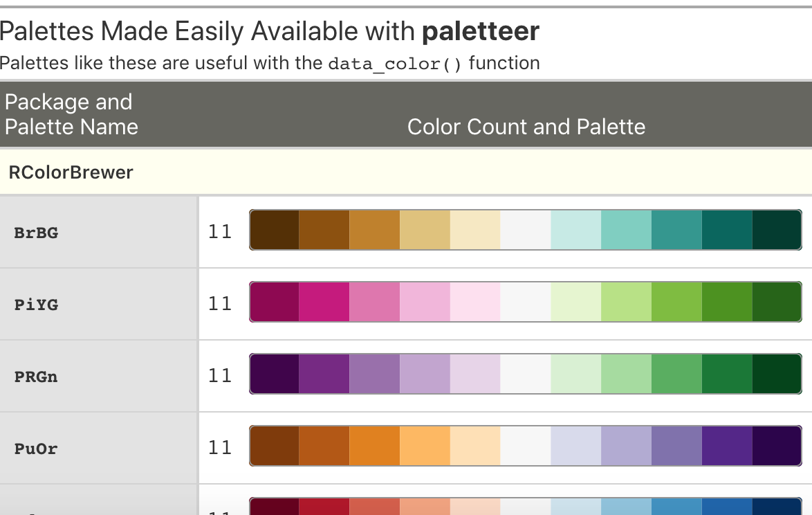Select the darkest green swatch ending PiYG row
Screen dimensions: 812x515
tap(776, 302)
